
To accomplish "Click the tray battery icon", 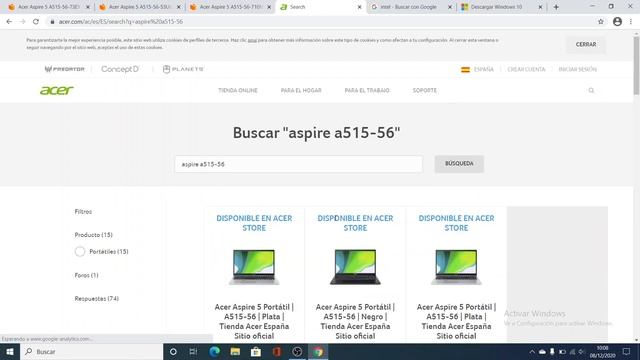I will pyautogui.click(x=562, y=351).
